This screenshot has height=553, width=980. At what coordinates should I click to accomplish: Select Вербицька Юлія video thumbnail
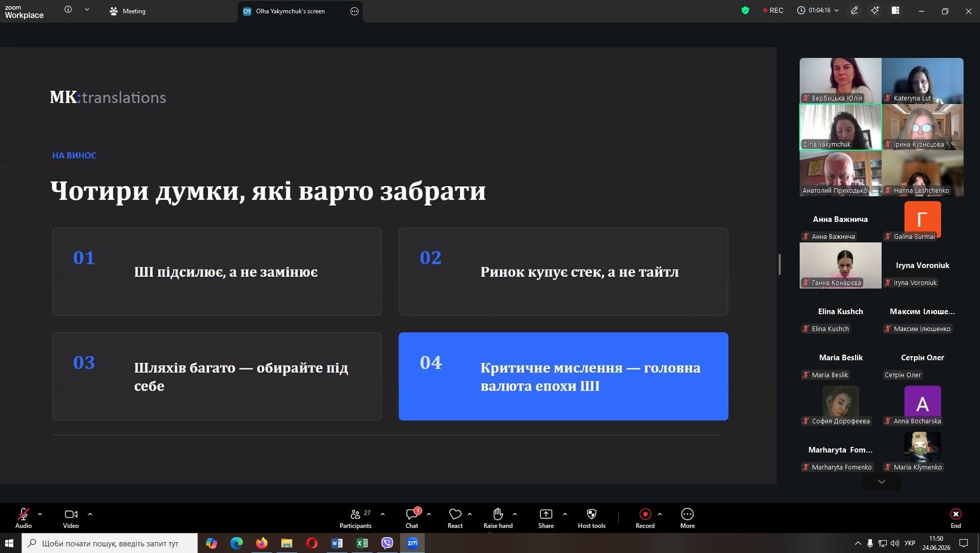tap(841, 80)
